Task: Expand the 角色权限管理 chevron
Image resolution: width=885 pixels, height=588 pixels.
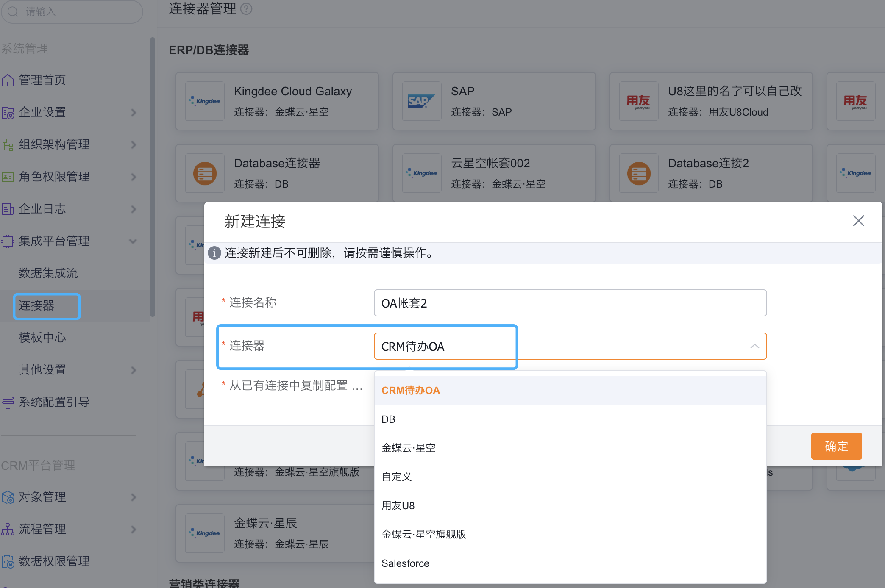Action: click(134, 177)
